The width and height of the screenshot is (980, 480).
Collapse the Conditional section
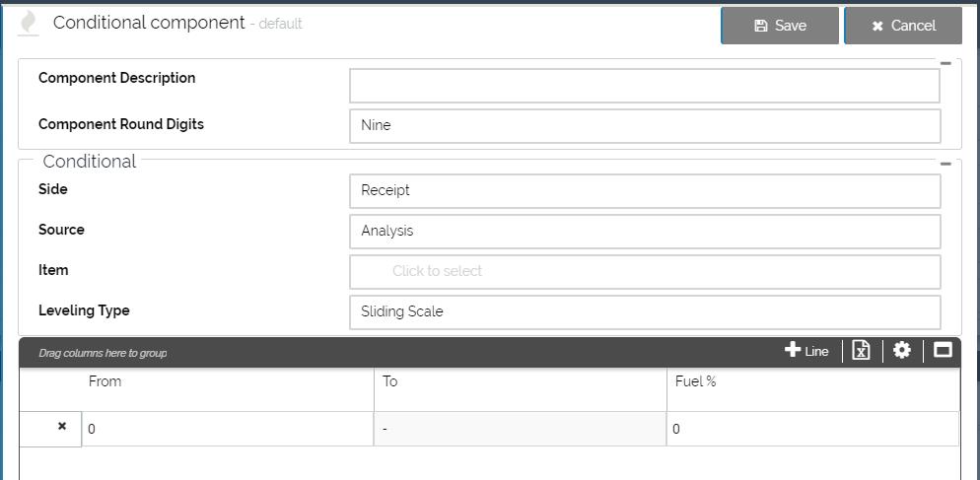click(945, 165)
